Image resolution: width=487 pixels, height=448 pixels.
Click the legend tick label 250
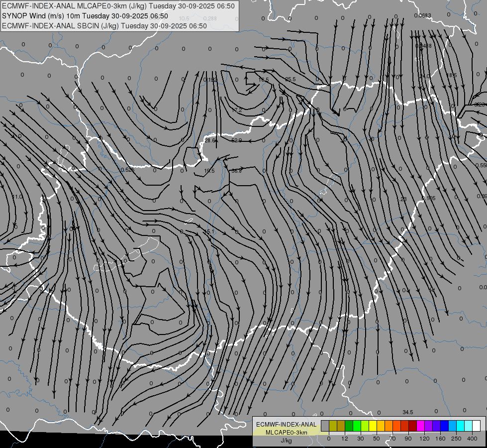(x=456, y=439)
